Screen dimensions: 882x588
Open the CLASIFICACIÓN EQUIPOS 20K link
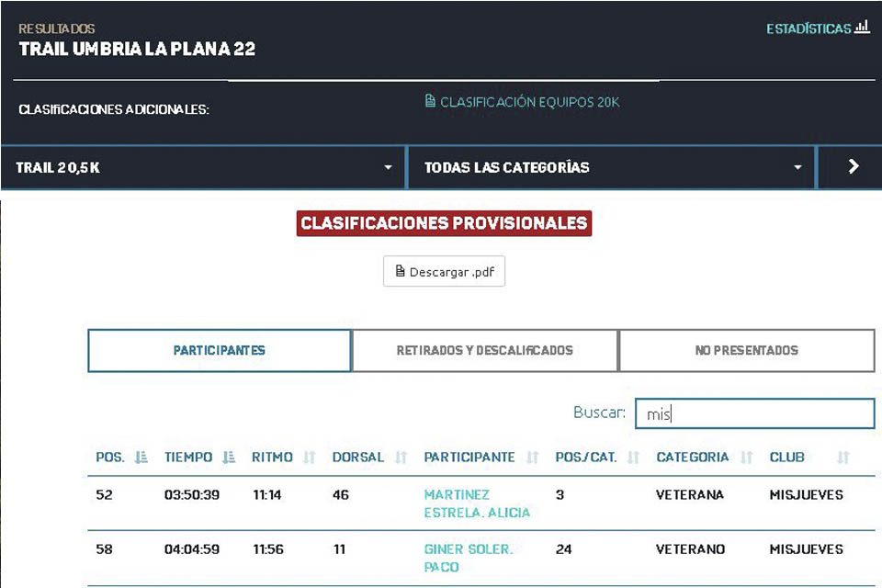(522, 102)
